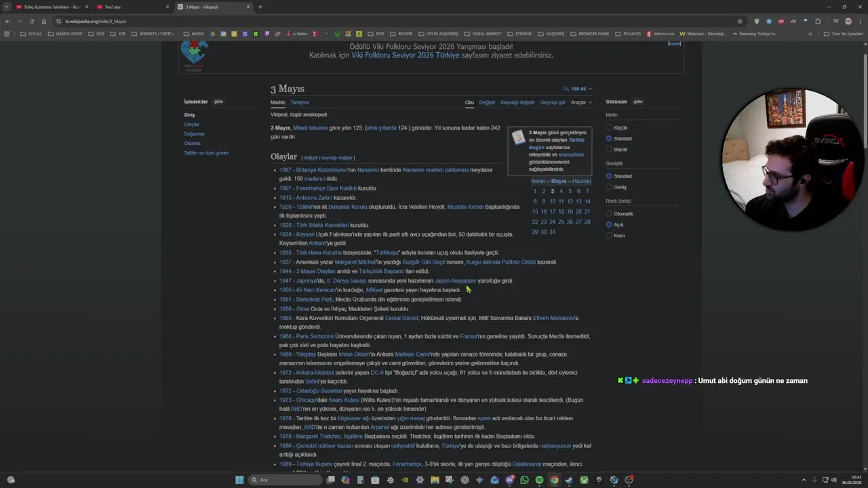This screenshot has height=488, width=868.
Task: Open Discord from the taskbar
Action: (510, 480)
